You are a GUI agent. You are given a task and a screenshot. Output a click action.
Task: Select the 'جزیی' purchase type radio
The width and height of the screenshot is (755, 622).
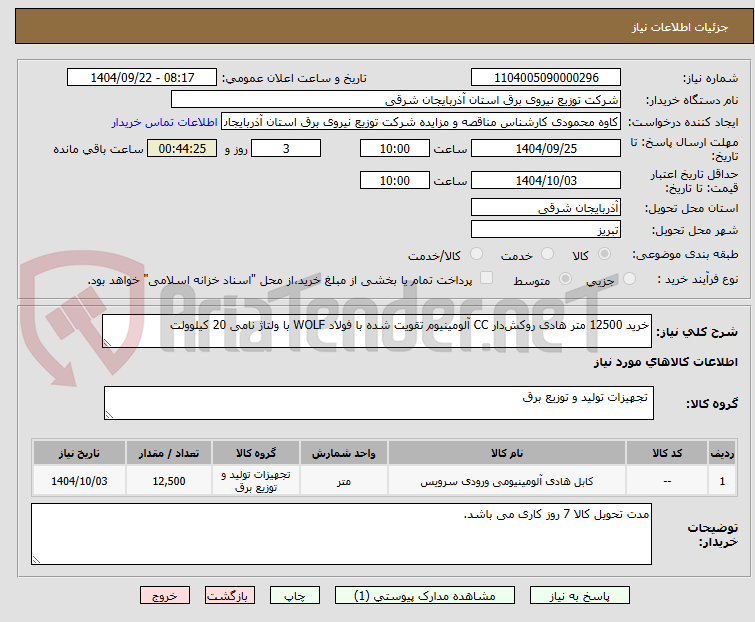pyautogui.click(x=629, y=279)
